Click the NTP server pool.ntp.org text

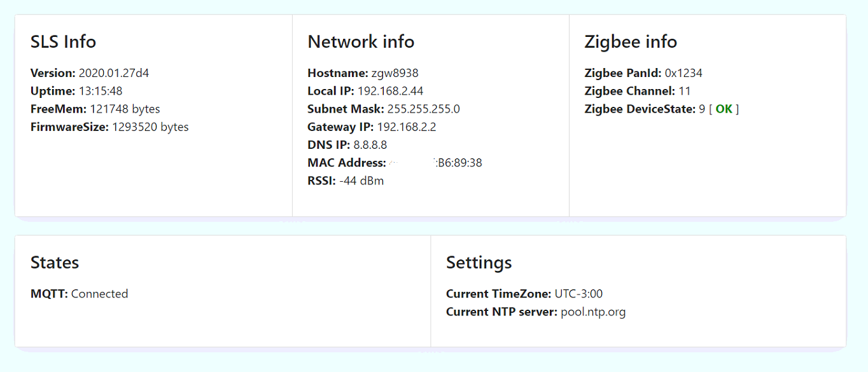[593, 312]
